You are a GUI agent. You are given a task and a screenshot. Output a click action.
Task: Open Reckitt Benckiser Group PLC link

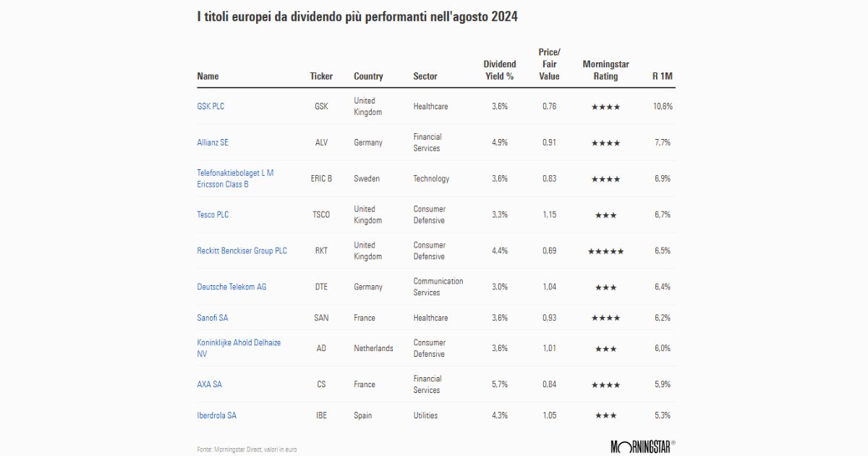242,251
